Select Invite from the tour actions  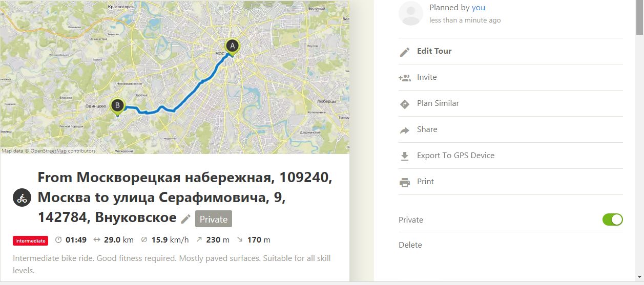tap(427, 77)
